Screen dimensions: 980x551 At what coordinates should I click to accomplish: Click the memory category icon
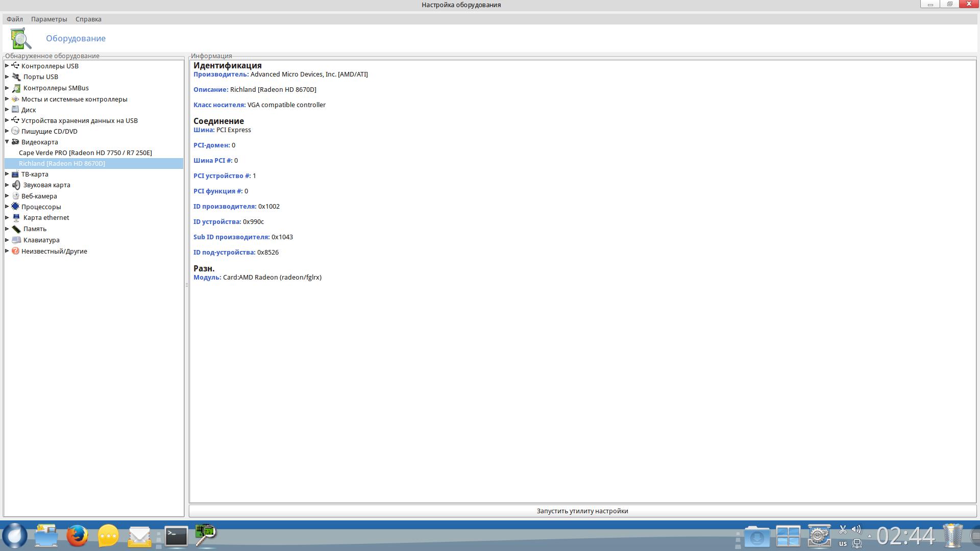click(16, 229)
